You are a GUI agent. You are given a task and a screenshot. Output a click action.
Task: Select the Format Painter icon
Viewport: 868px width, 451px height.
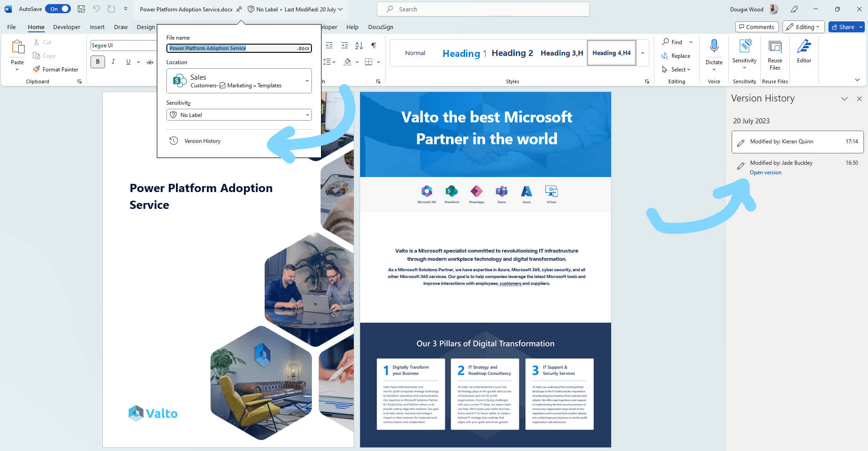[37, 69]
